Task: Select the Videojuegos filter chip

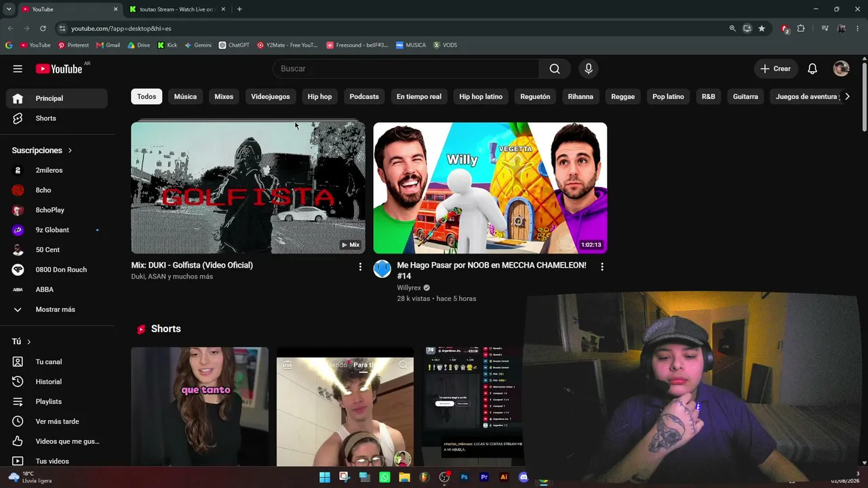Action: [x=271, y=97]
